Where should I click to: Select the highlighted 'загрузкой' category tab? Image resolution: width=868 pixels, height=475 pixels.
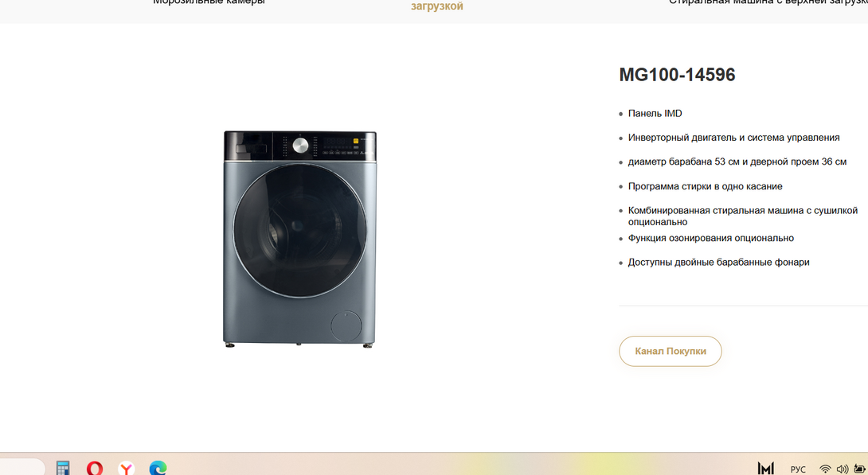point(436,6)
